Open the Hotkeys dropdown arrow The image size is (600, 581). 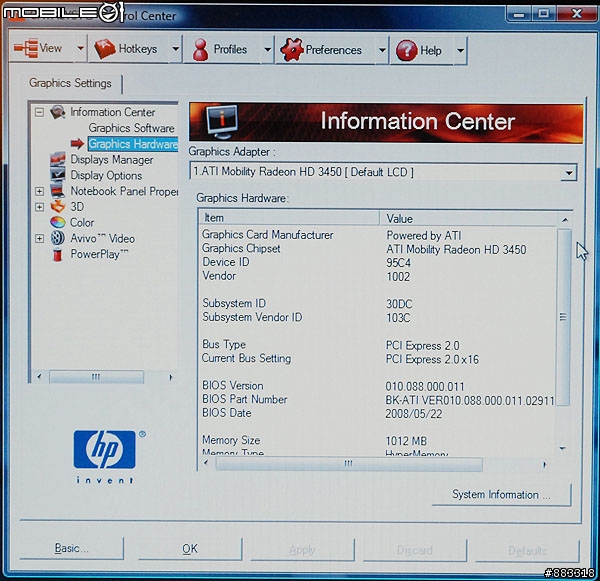pos(175,49)
